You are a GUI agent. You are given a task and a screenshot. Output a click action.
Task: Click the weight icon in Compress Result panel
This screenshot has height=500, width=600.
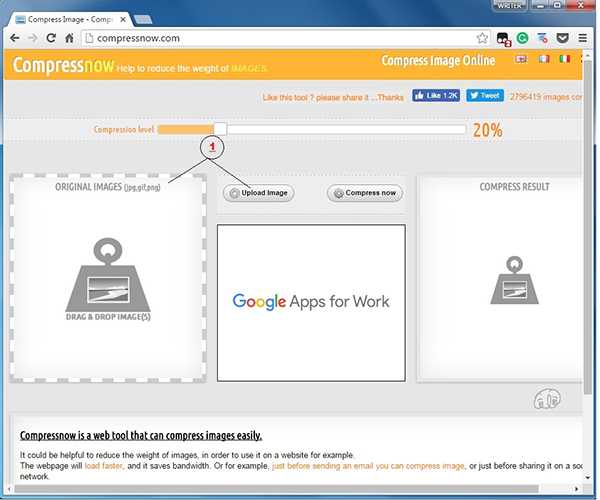pyautogui.click(x=514, y=280)
